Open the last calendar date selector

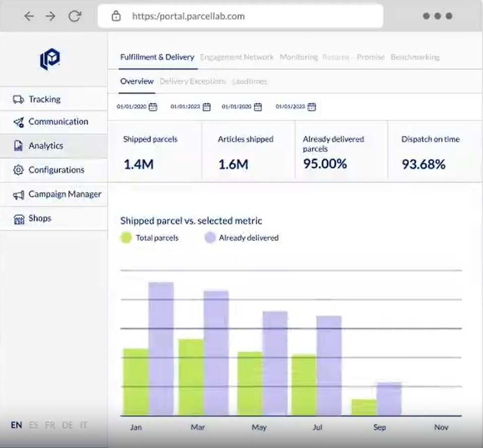312,107
